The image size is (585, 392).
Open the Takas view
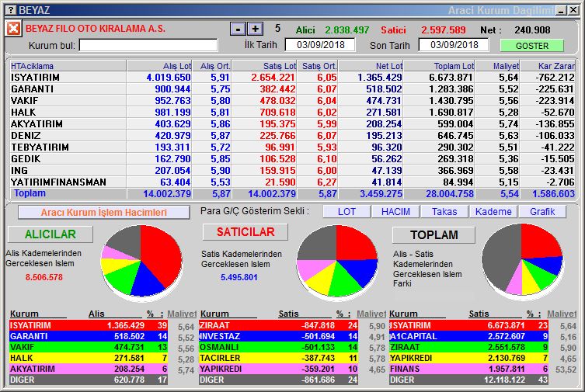coord(444,212)
